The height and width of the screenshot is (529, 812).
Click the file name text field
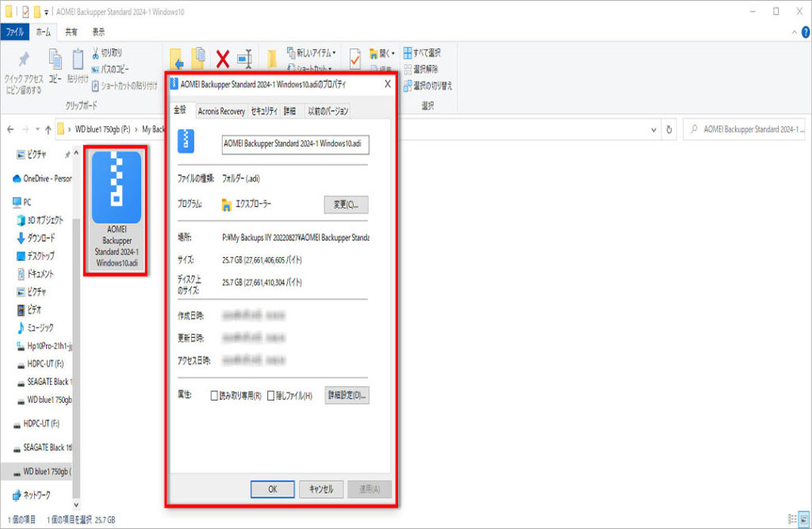tap(295, 144)
